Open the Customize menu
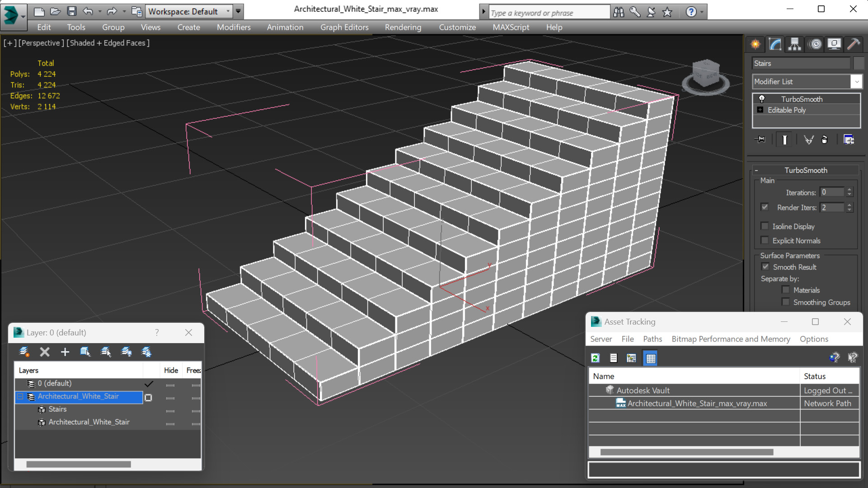 coord(457,27)
